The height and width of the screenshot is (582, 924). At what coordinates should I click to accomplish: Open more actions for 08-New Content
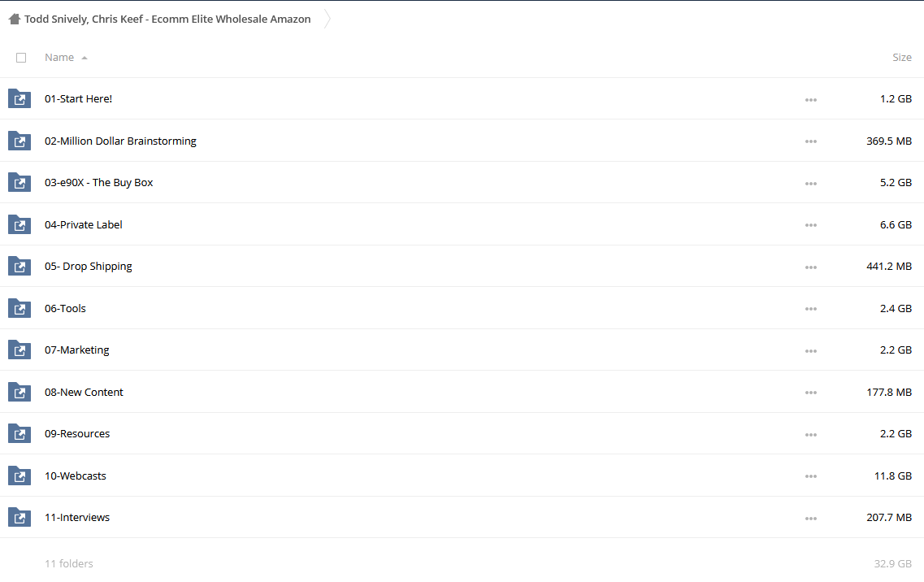(811, 393)
